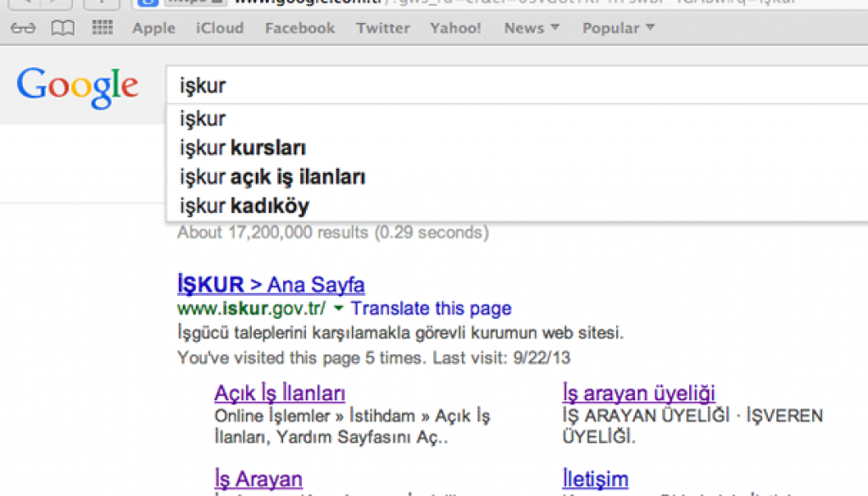Open the 'İŞKUR > Ana Sayfa' result

(270, 285)
